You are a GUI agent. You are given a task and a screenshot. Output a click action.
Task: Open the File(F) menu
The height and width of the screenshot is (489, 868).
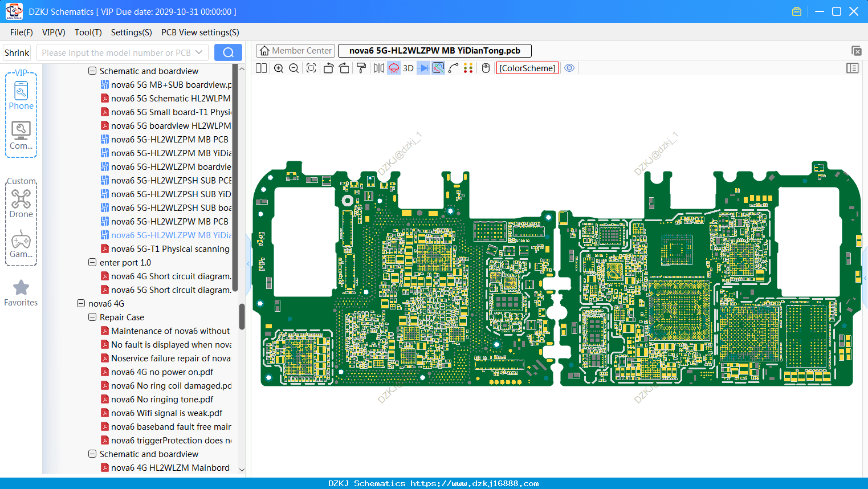[22, 32]
